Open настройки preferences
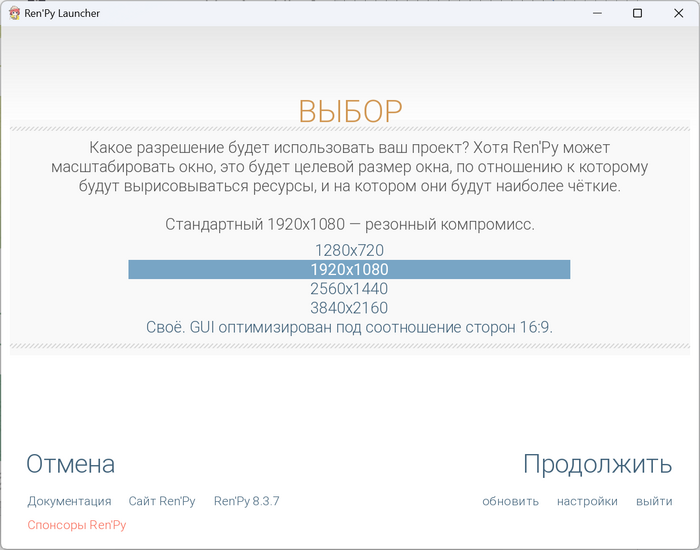The width and height of the screenshot is (700, 550). [x=587, y=501]
